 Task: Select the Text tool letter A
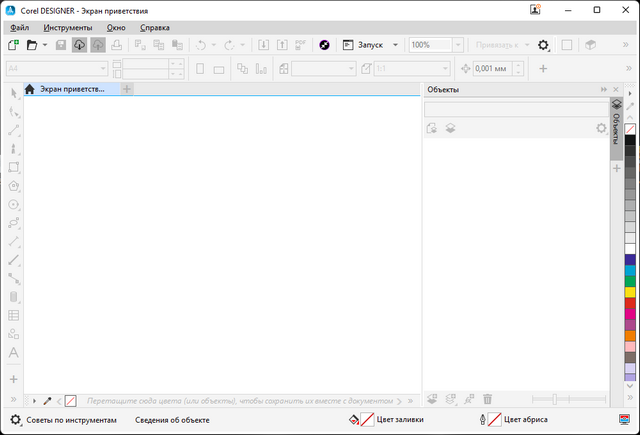14,353
